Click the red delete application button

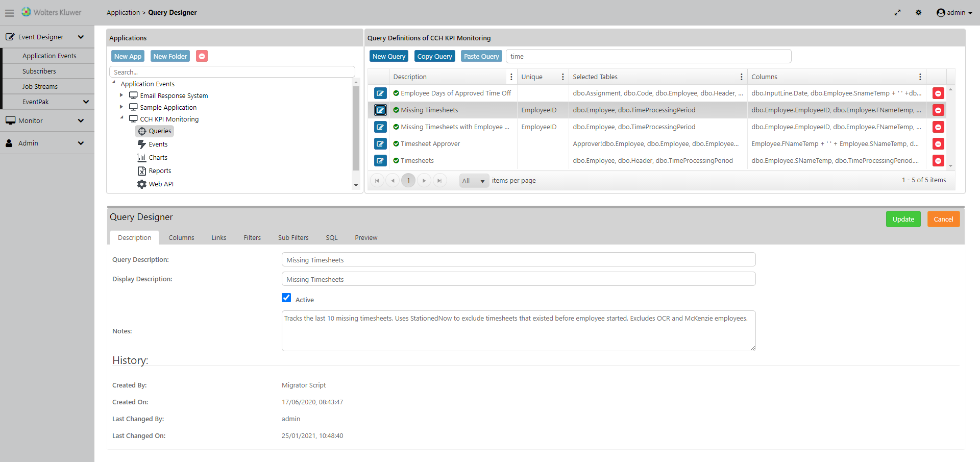click(x=202, y=56)
